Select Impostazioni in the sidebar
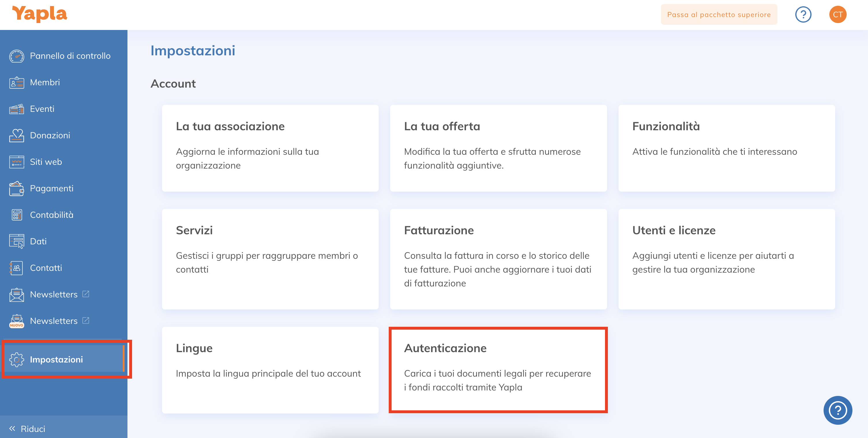This screenshot has width=868, height=438. [56, 359]
